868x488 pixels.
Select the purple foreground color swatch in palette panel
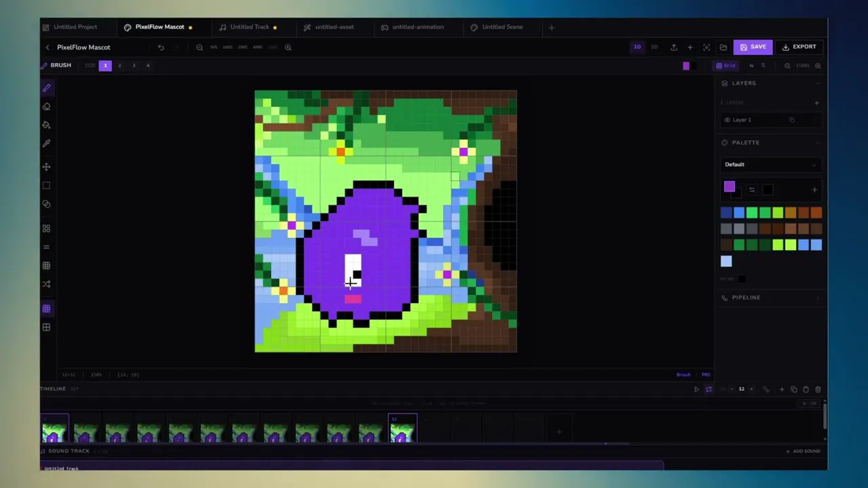coord(729,187)
